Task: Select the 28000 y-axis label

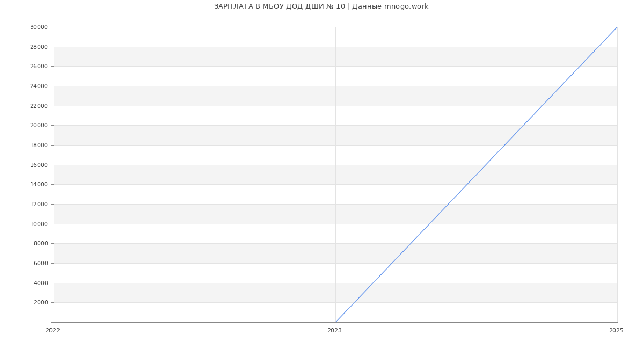Action: point(39,47)
